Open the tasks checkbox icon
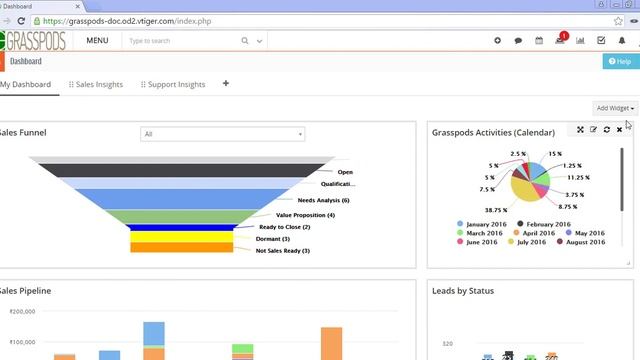The image size is (640, 360). tap(601, 40)
